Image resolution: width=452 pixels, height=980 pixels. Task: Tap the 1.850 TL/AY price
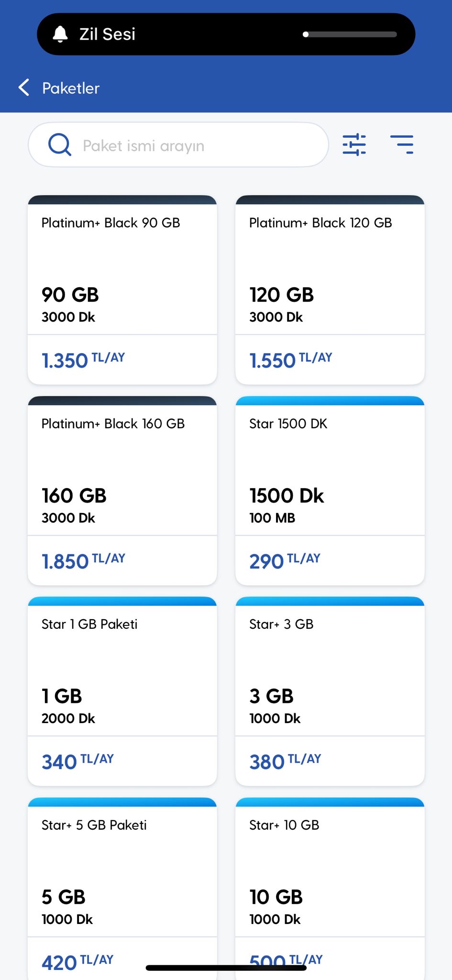(83, 561)
